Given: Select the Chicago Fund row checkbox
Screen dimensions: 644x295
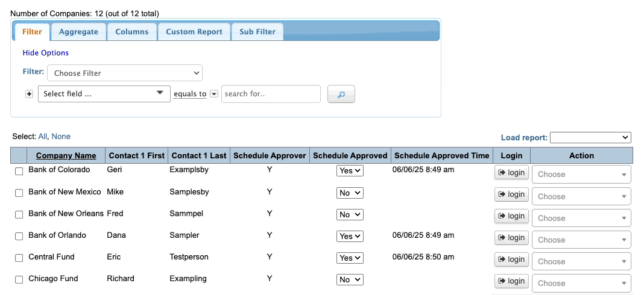Looking at the screenshot, I should 19,280.
